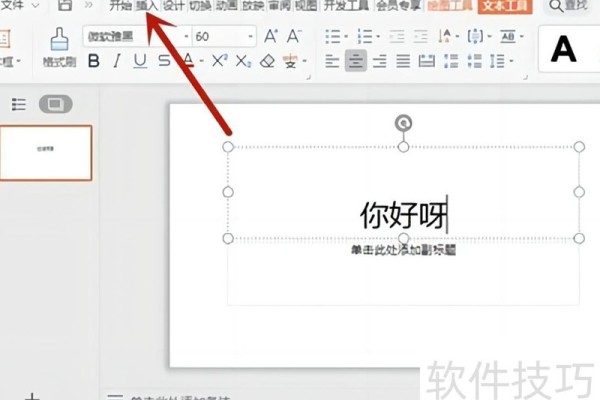Viewport: 600px width, 400px height.
Task: Open the 文件 menu
Action: [x=12, y=5]
